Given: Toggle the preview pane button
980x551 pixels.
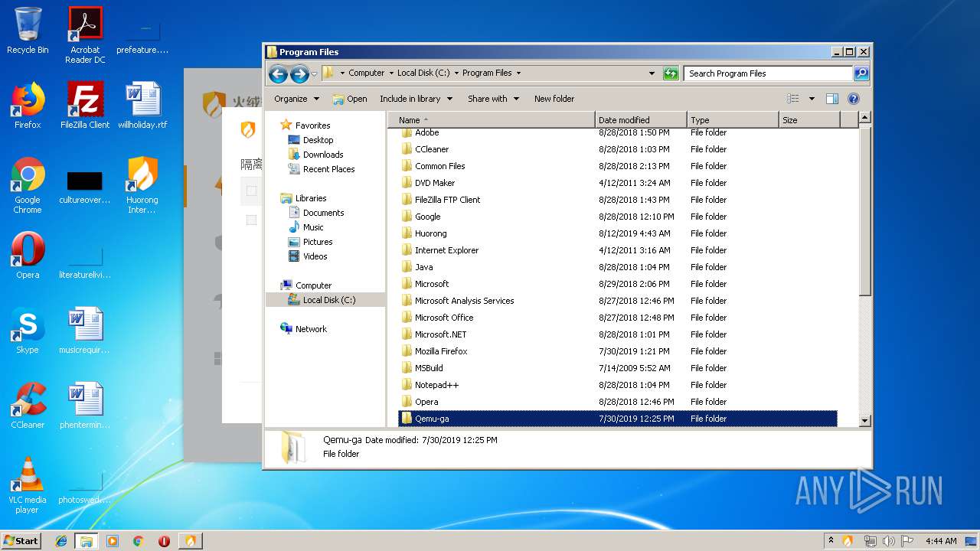Looking at the screenshot, I should [832, 99].
